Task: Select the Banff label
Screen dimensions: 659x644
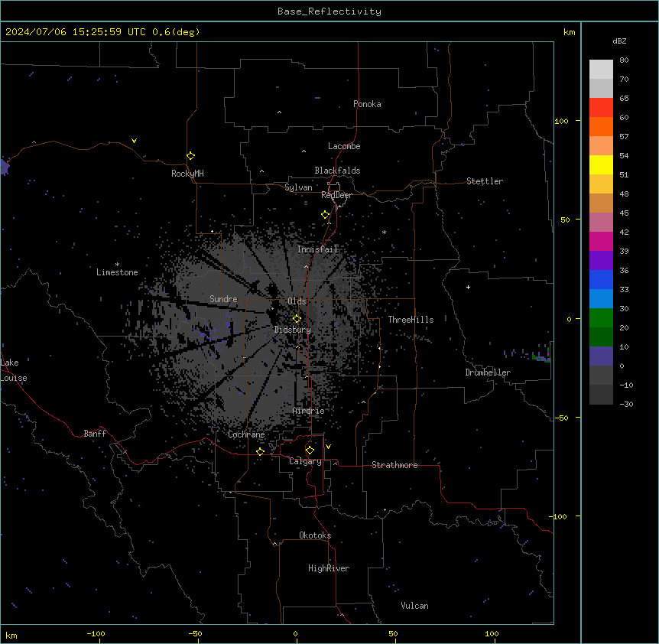Action: [x=95, y=434]
